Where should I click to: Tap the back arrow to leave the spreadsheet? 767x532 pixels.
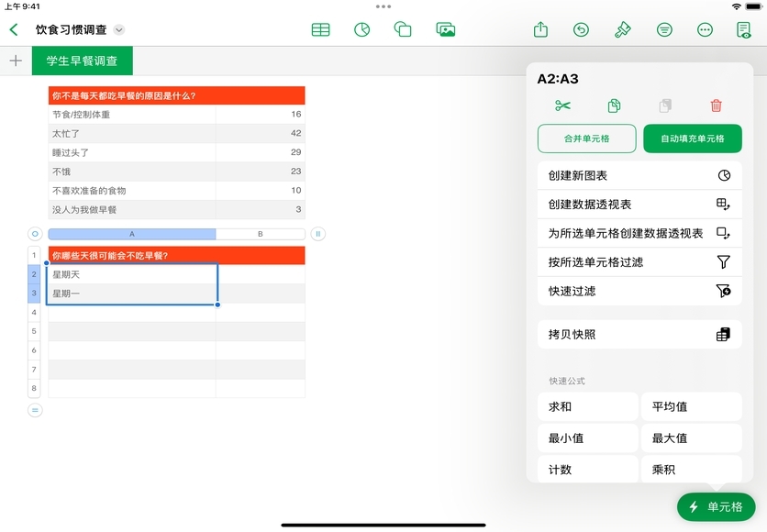pos(14,29)
